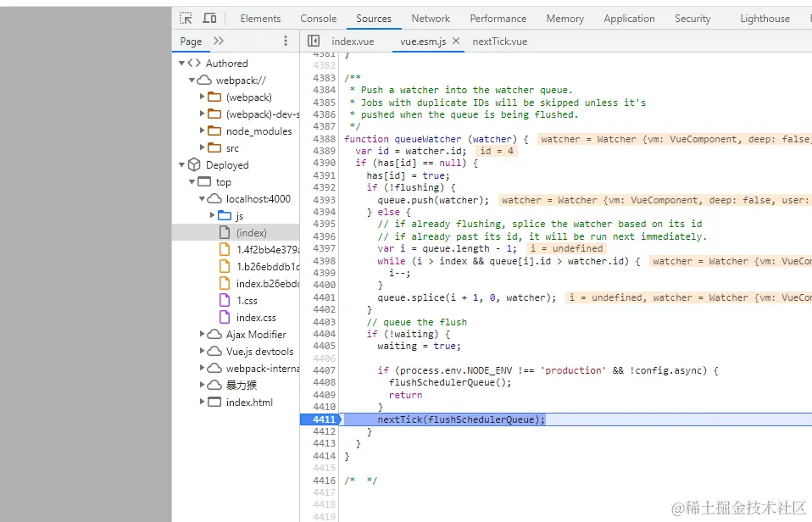Close the vue.esm.js file tab
812x522 pixels.
pos(456,41)
